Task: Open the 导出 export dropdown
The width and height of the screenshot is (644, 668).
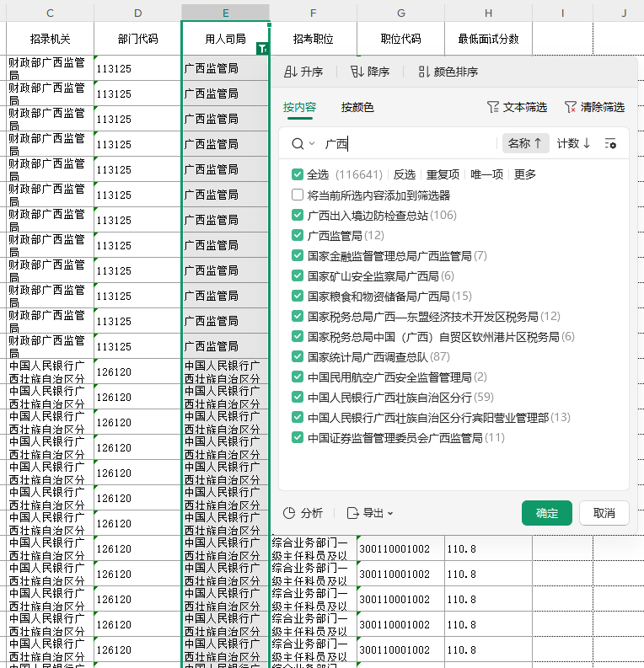Action: [x=369, y=513]
